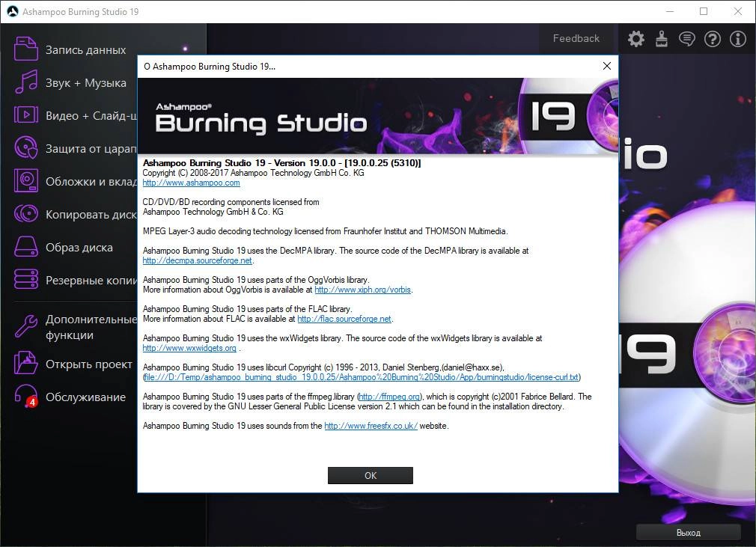Click the brush cleanup icon in top toolbar
756x547 pixels.
(x=662, y=39)
